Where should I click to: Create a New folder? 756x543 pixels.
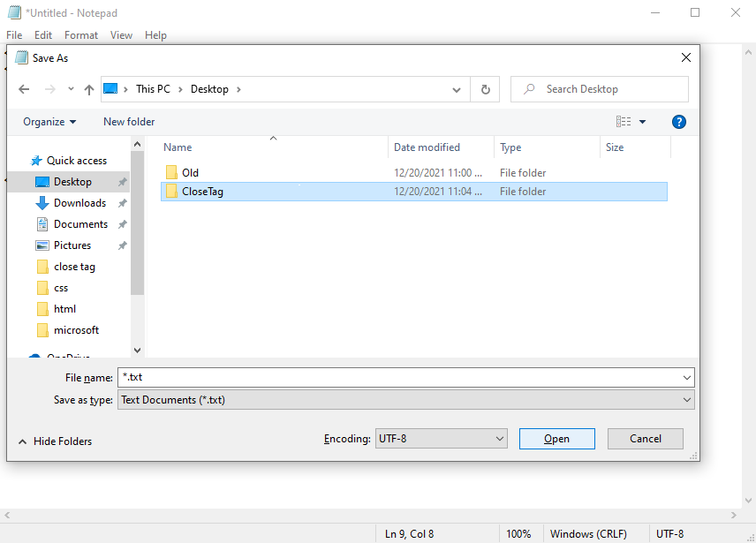(129, 122)
